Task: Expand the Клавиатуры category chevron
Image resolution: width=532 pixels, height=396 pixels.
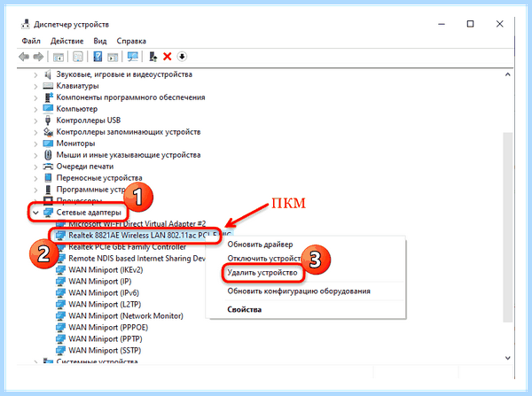Action: point(35,86)
